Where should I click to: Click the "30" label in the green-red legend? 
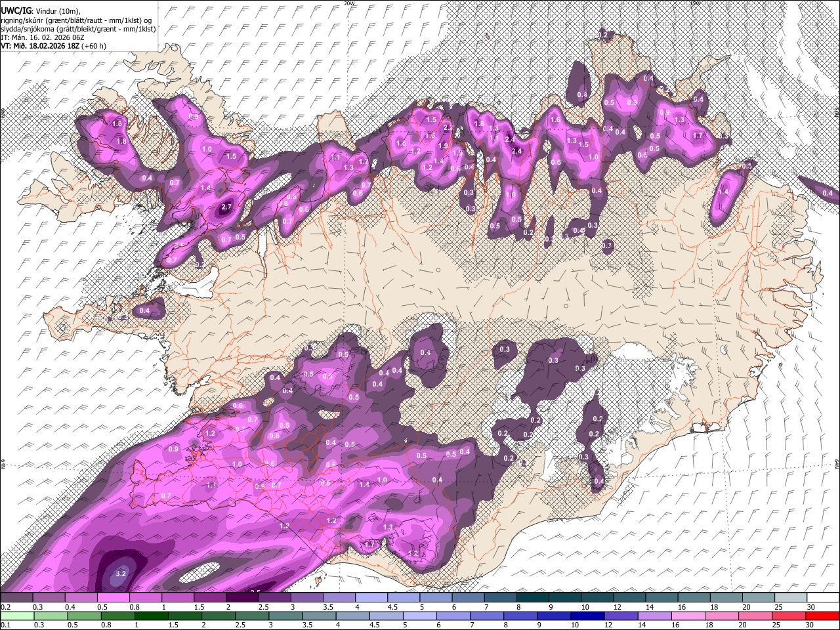coord(809,624)
